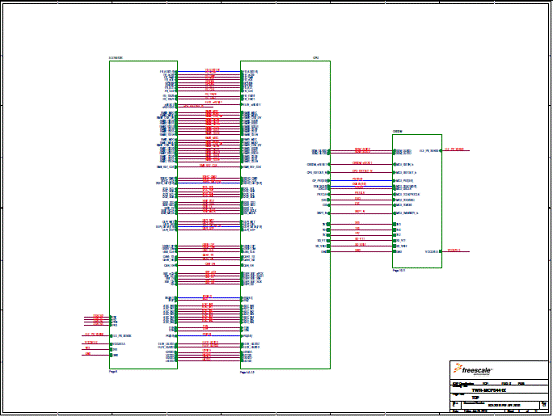Click the blue bus wire entering right block
The image size is (553, 417).
tap(361, 181)
